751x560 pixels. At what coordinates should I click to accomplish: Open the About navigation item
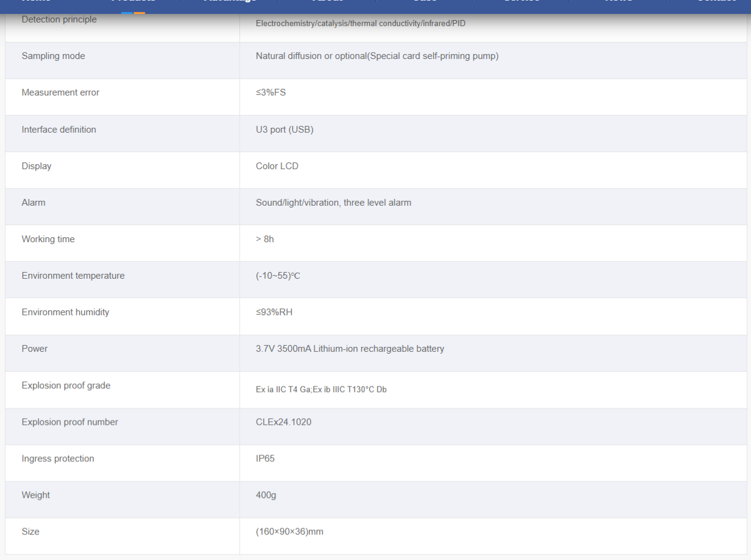point(327,2)
